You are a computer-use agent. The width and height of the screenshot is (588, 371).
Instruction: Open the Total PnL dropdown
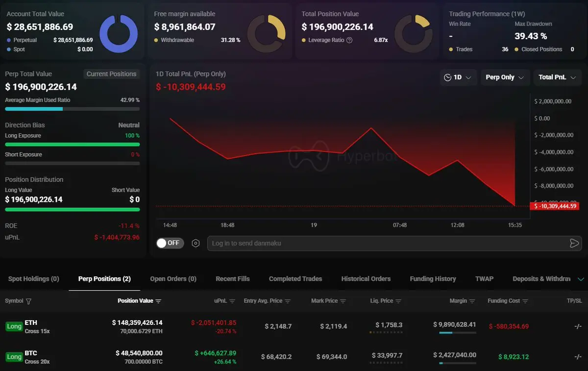pos(558,77)
